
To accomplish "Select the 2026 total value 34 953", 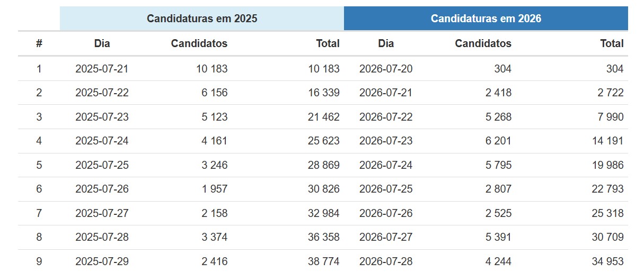I will point(607,261).
